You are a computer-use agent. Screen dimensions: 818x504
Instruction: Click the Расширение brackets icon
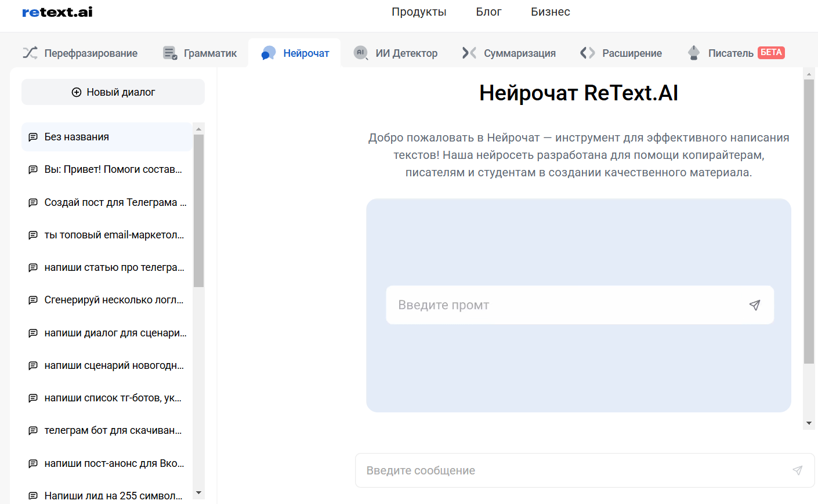pos(587,53)
